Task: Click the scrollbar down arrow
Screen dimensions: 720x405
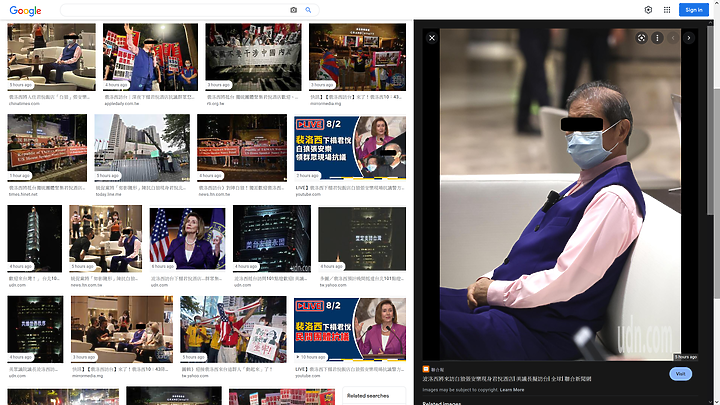Action: [716, 402]
